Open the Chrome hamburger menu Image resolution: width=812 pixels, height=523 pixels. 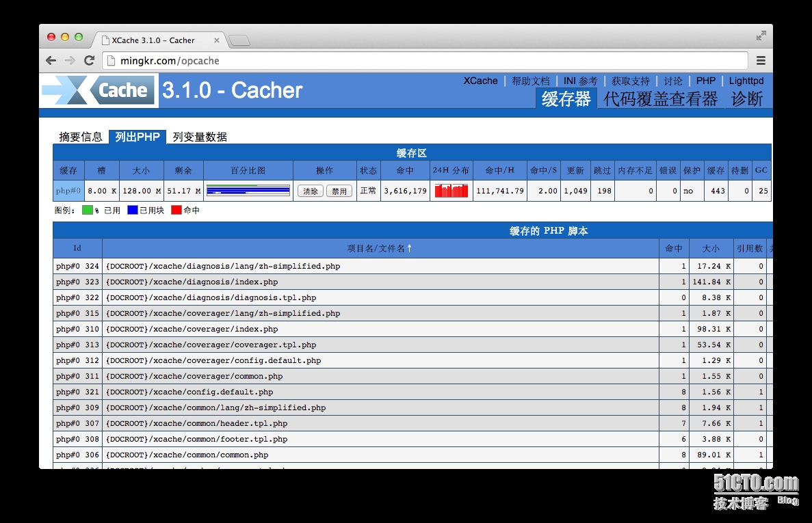pos(761,61)
